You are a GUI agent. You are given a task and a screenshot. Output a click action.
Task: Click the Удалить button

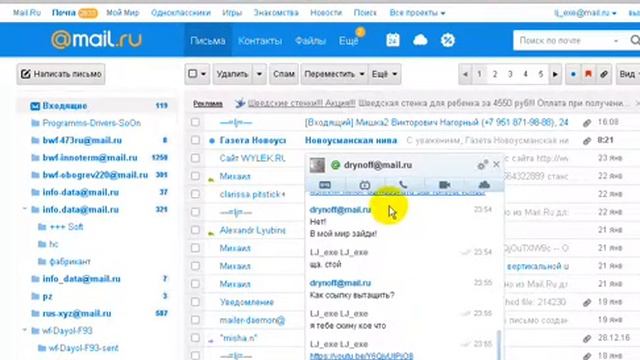(x=232, y=74)
